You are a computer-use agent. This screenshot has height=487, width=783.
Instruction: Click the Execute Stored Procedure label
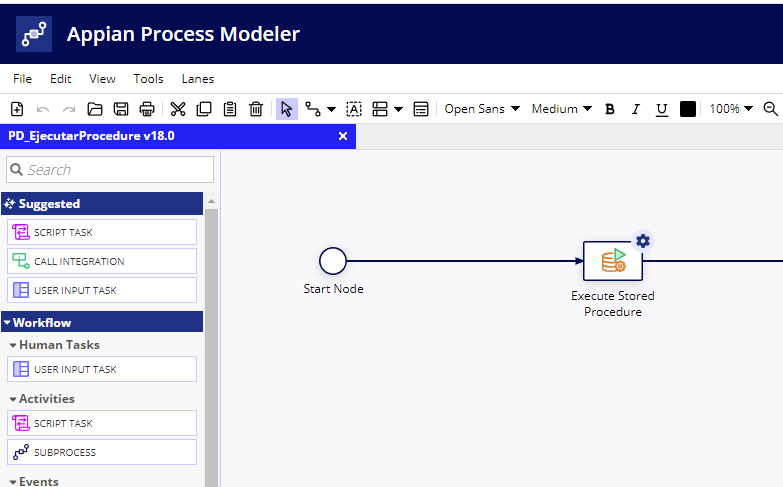(613, 304)
